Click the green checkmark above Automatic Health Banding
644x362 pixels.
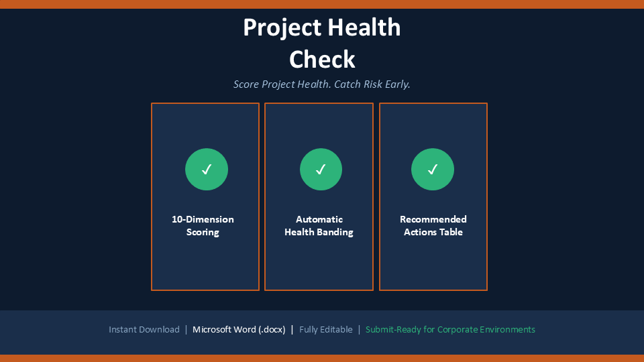321,169
